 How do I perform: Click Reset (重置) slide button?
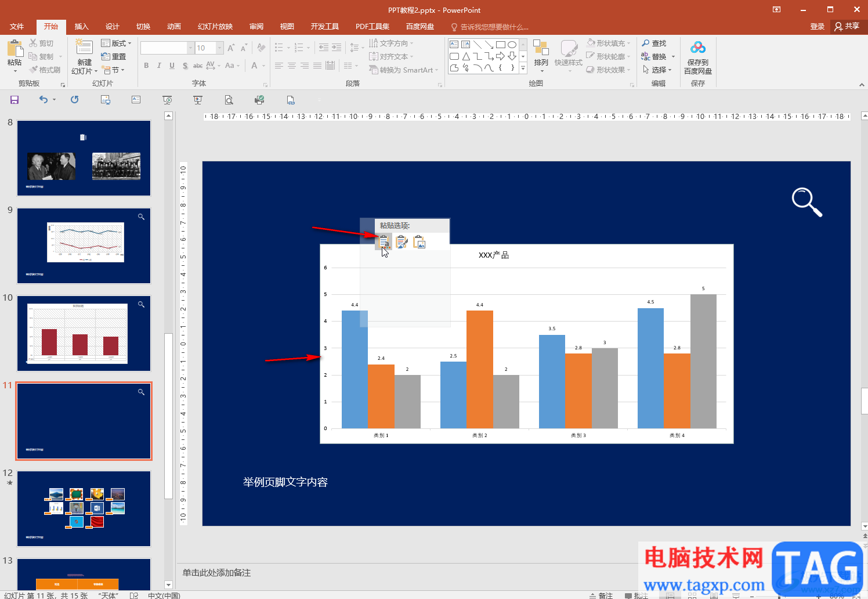(113, 57)
